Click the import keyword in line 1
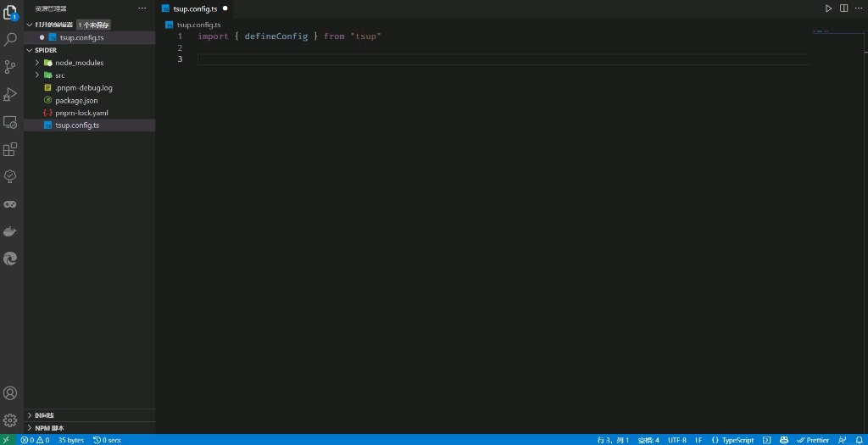 [213, 36]
